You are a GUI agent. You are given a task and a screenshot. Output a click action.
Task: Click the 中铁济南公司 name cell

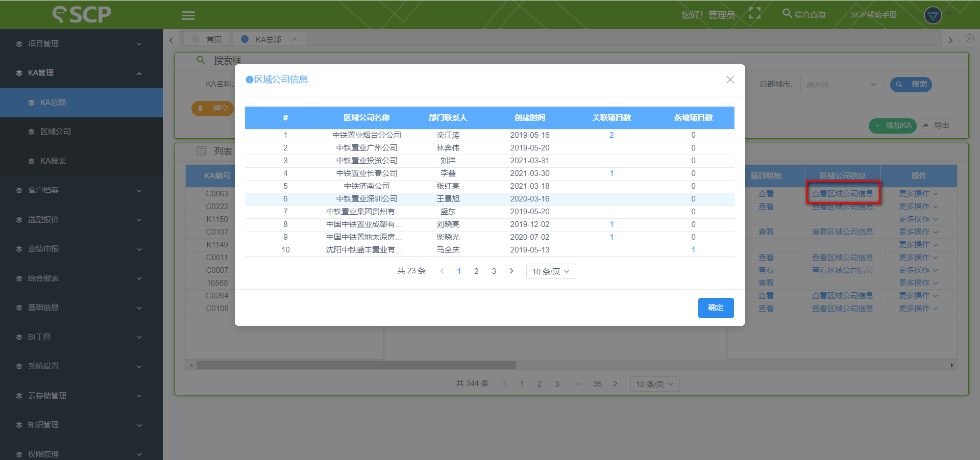pyautogui.click(x=366, y=186)
